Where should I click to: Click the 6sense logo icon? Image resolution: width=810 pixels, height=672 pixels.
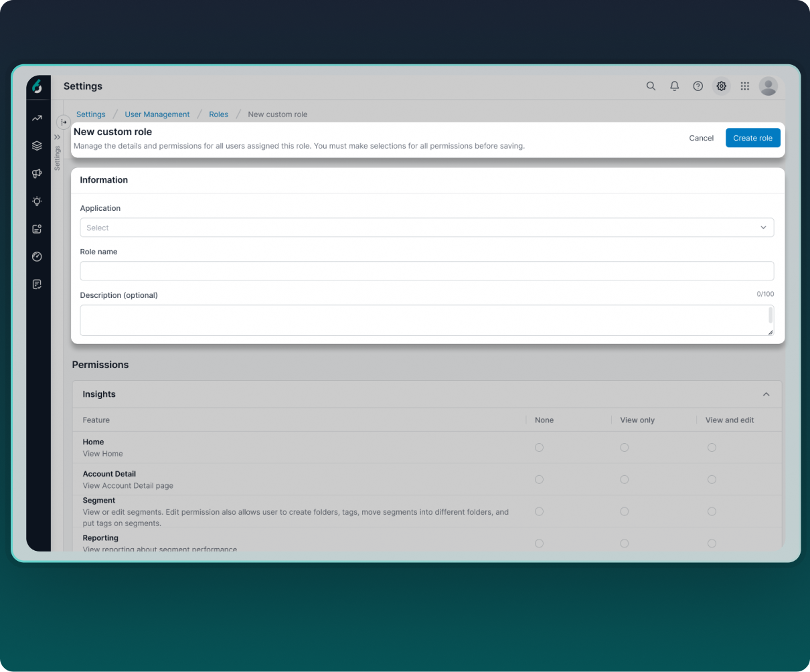37,86
